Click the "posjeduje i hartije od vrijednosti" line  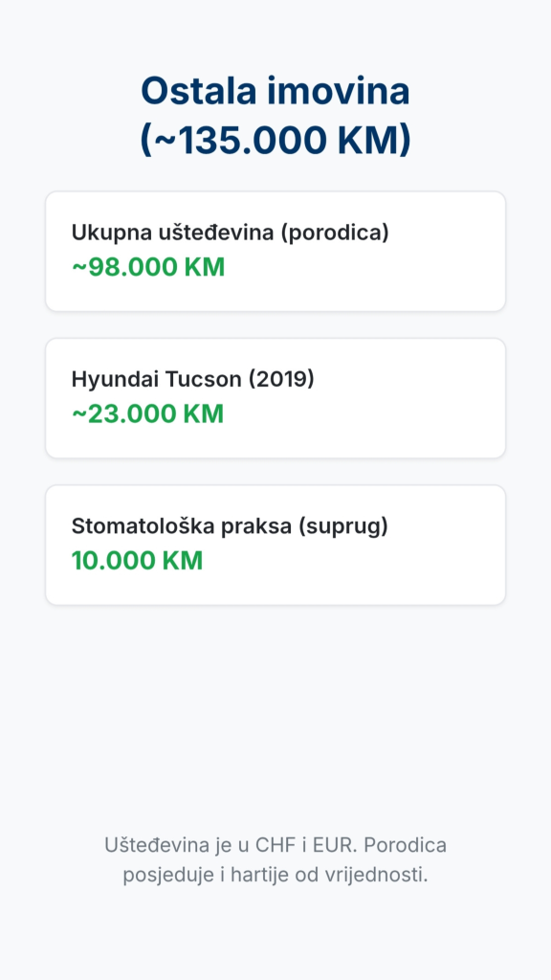[x=275, y=875]
